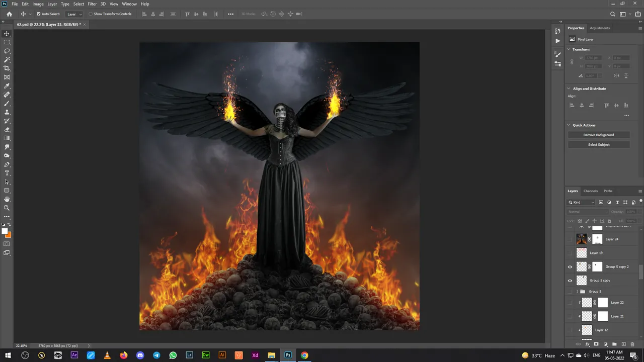Open the Window menu
The height and width of the screenshot is (362, 644).
pyautogui.click(x=129, y=4)
